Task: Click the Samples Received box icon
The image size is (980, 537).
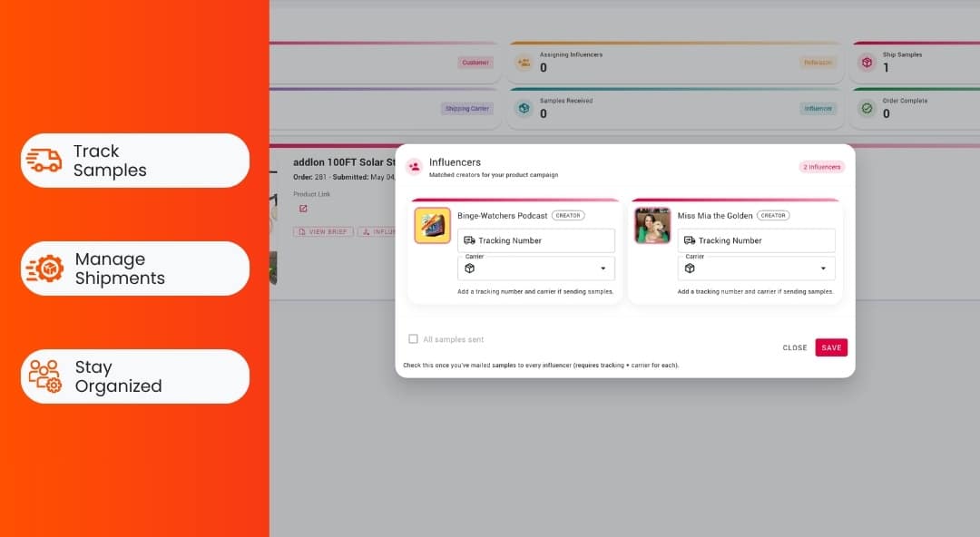Action: (524, 108)
